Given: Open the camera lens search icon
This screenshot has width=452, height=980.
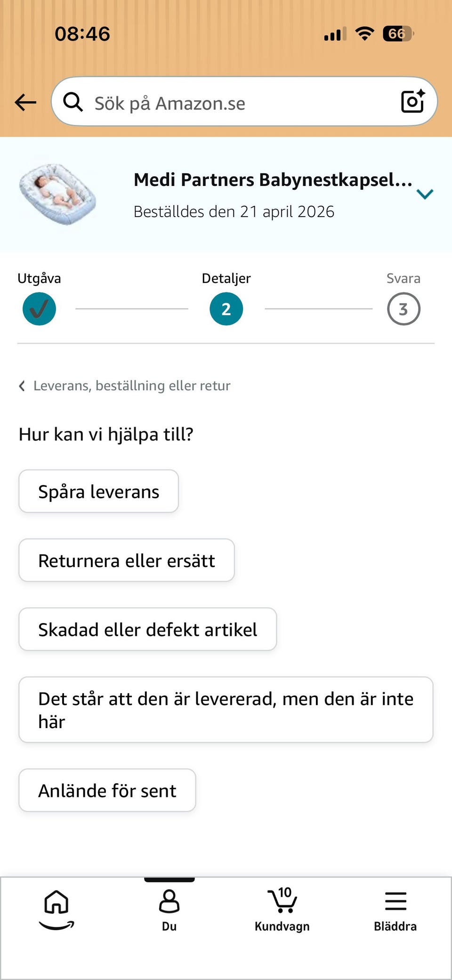Looking at the screenshot, I should click(x=413, y=101).
